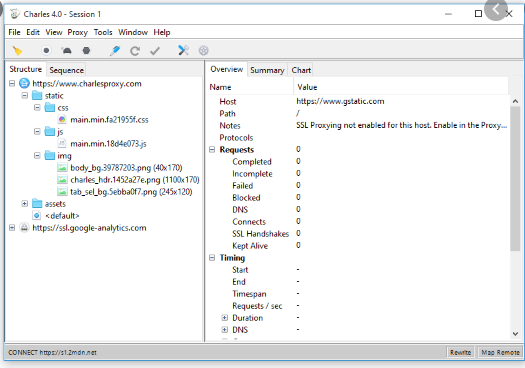Screen dimensions: 525x368
Task: Collapse the Requests section
Action: click(212, 150)
